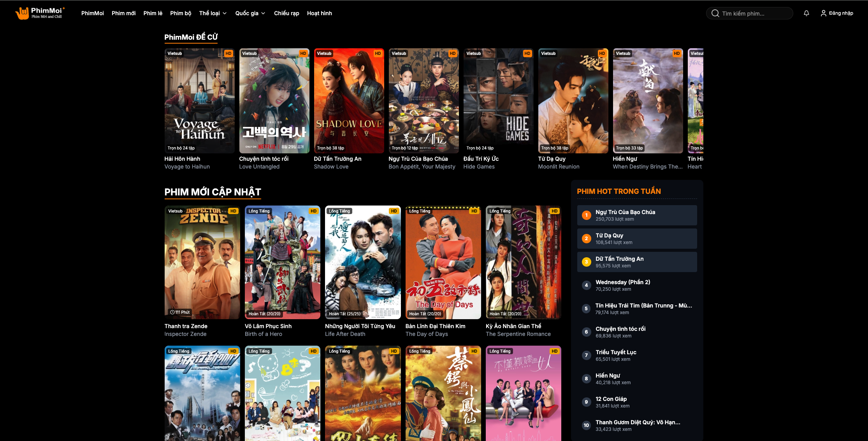Click the Shadow Love movie poster
The width and height of the screenshot is (868, 441).
tap(349, 101)
